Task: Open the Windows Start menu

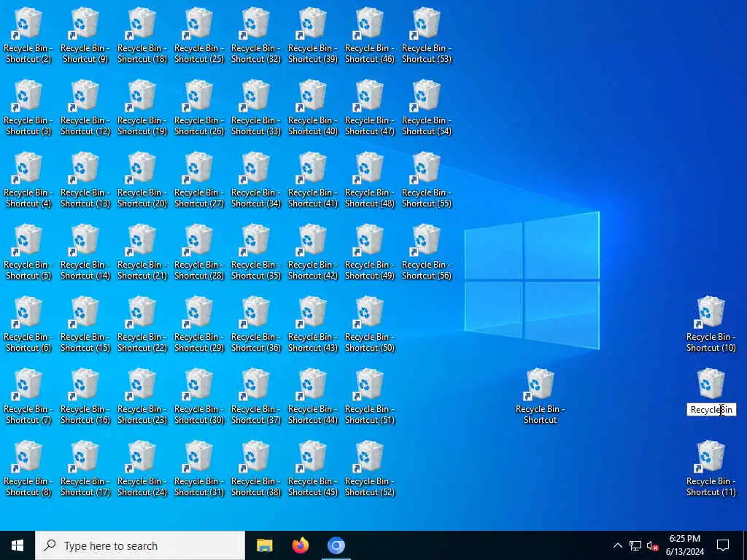Action: tap(18, 545)
